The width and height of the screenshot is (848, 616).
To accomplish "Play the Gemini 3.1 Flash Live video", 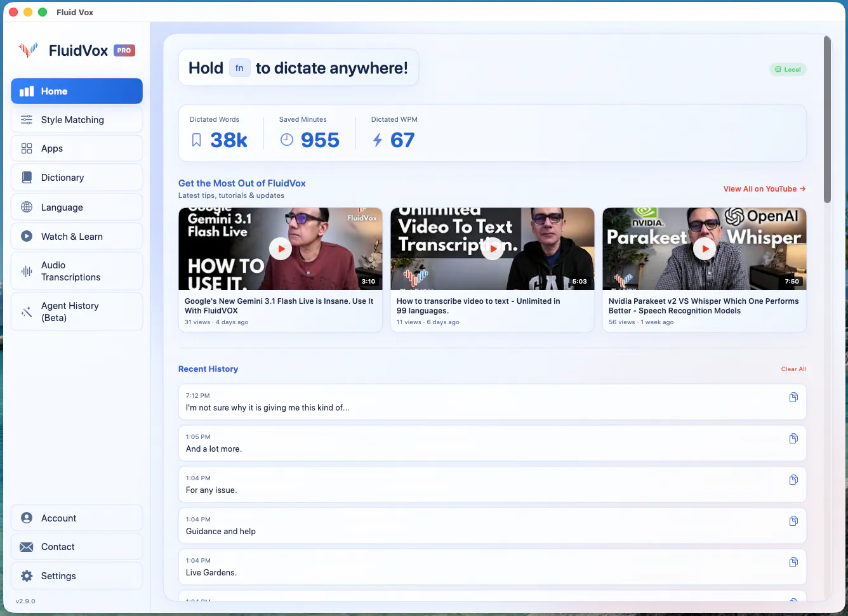I will (x=281, y=249).
